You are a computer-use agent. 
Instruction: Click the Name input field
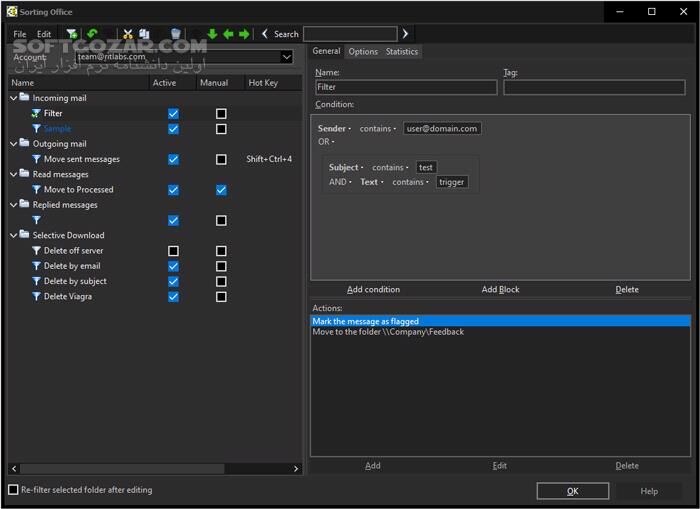[x=405, y=88]
